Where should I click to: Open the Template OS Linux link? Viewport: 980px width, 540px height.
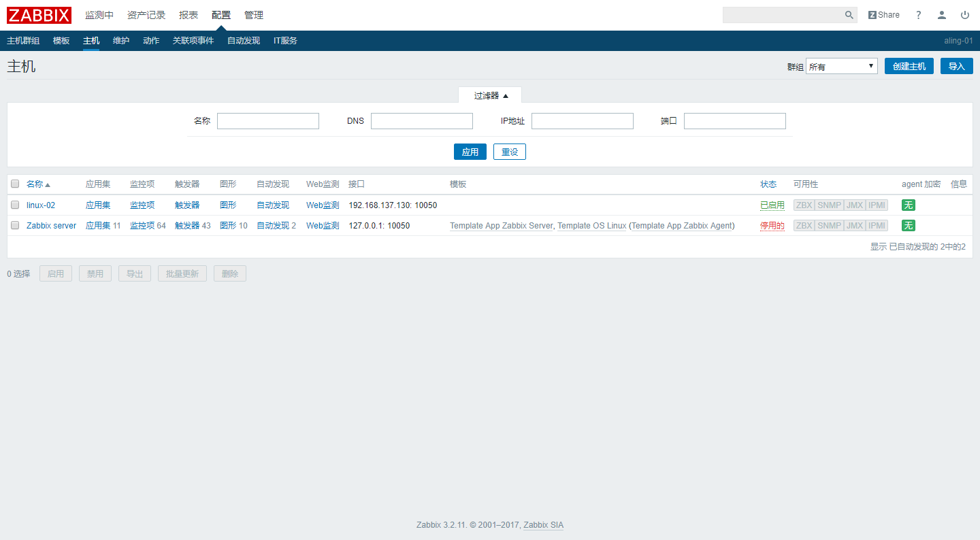[592, 225]
